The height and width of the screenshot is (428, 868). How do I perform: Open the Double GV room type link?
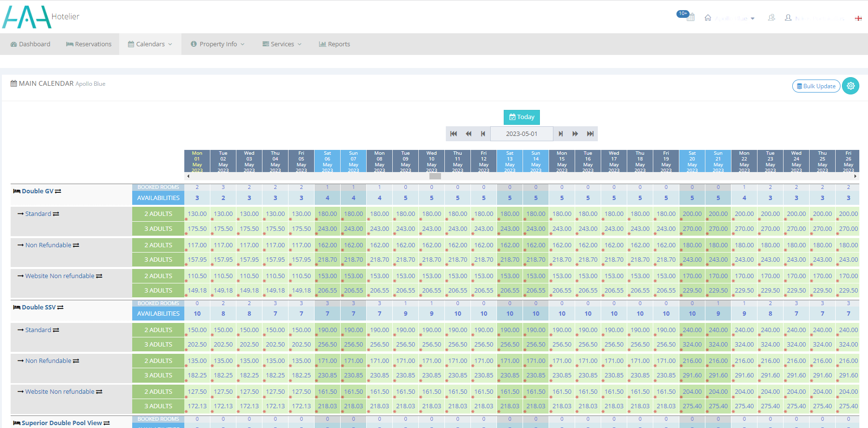point(38,191)
